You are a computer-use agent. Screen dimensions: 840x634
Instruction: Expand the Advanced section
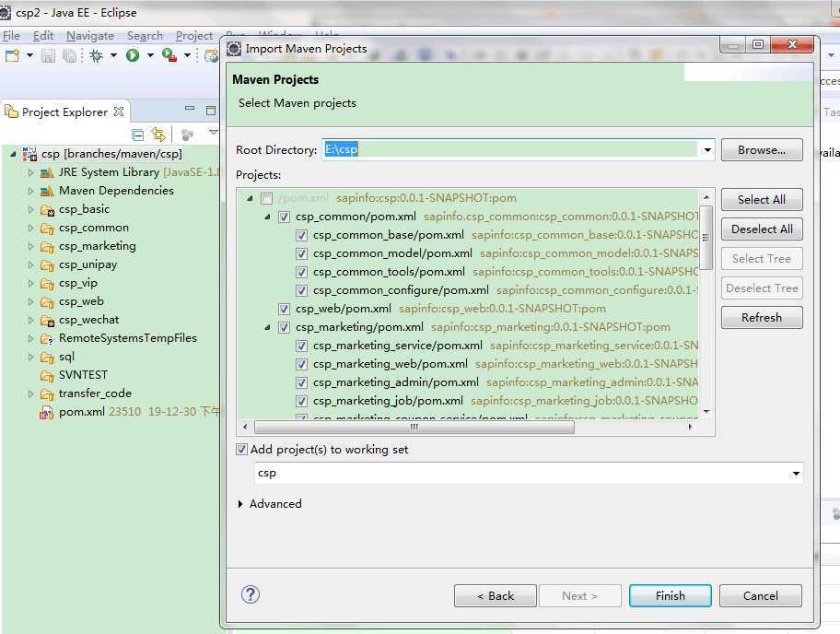click(x=240, y=504)
